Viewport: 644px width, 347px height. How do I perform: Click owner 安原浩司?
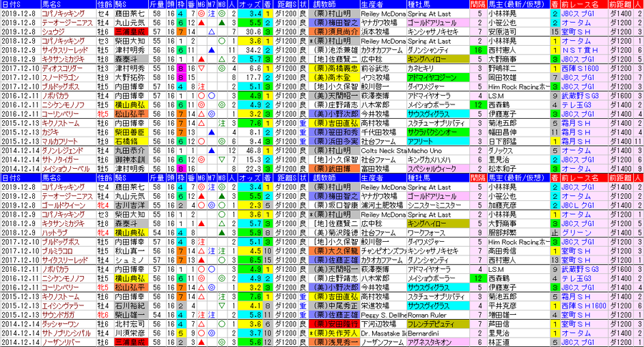click(502, 31)
